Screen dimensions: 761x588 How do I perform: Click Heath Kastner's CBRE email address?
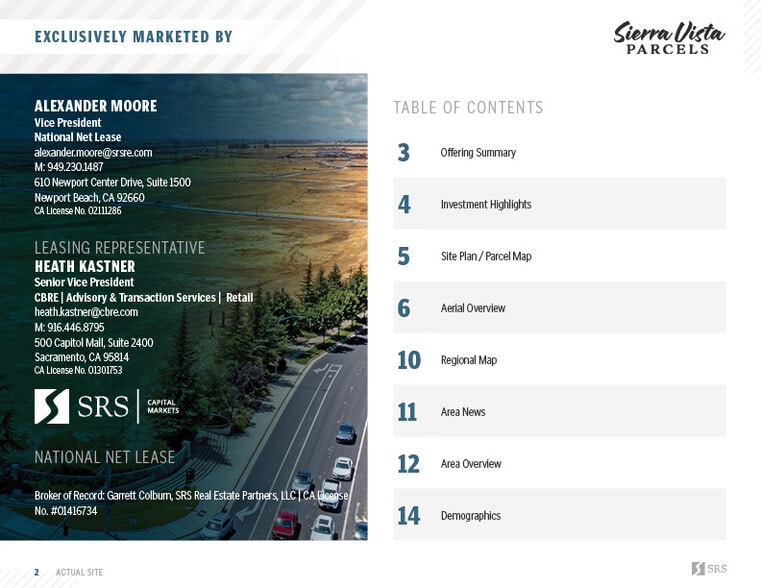click(x=86, y=312)
